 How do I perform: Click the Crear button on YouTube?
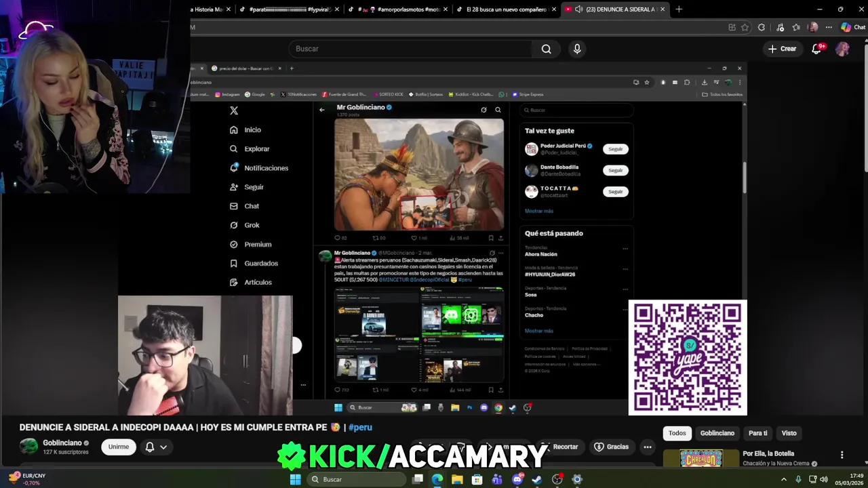pyautogui.click(x=782, y=49)
